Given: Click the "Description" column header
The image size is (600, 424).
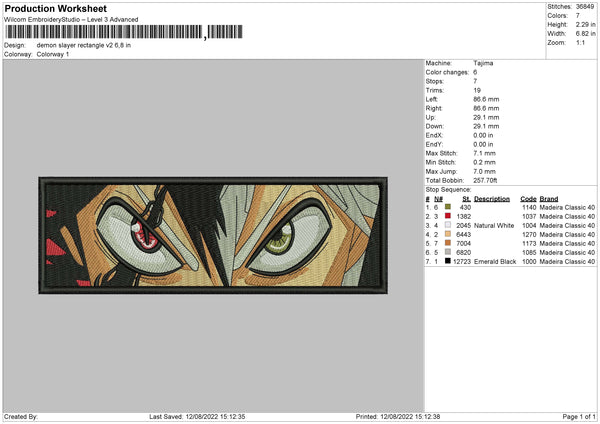Looking at the screenshot, I should pos(492,199).
